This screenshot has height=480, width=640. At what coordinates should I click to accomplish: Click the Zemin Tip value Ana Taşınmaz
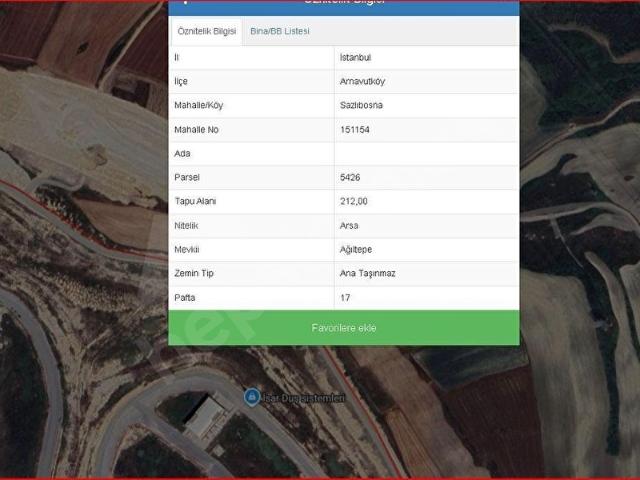[367, 273]
